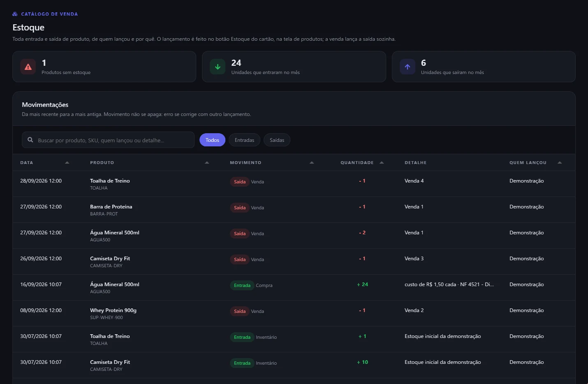Image resolution: width=588 pixels, height=384 pixels.
Task: Click the 08/09/2026 12:00 date cell
Action: tap(41, 310)
